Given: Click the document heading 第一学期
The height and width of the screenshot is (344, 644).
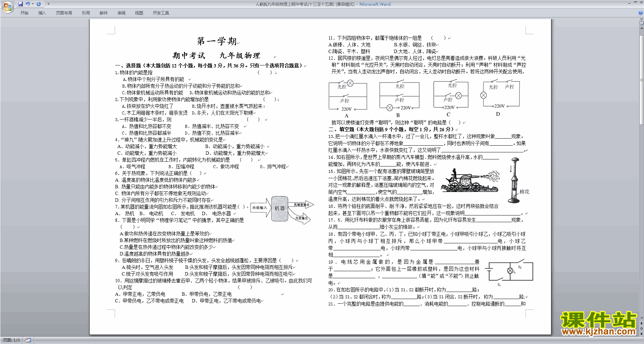Looking at the screenshot, I should tap(217, 41).
